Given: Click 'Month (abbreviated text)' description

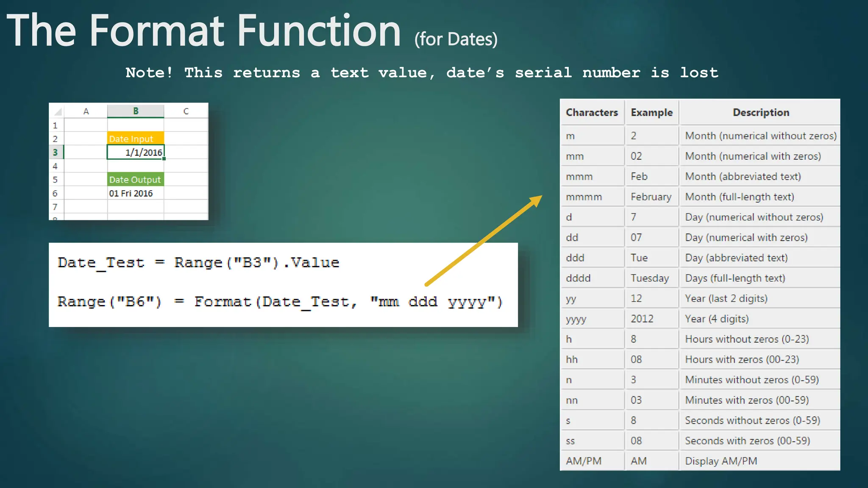Looking at the screenshot, I should pos(761,176).
